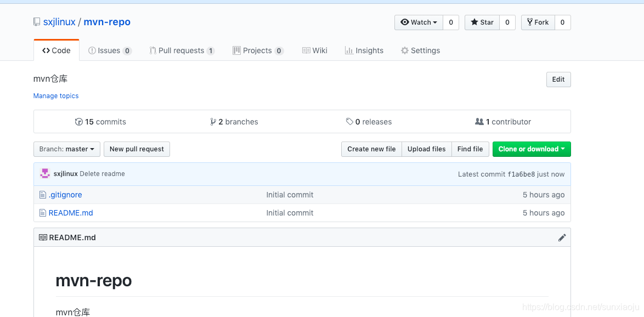
Task: Open the Branch: master selector
Action: 66,149
